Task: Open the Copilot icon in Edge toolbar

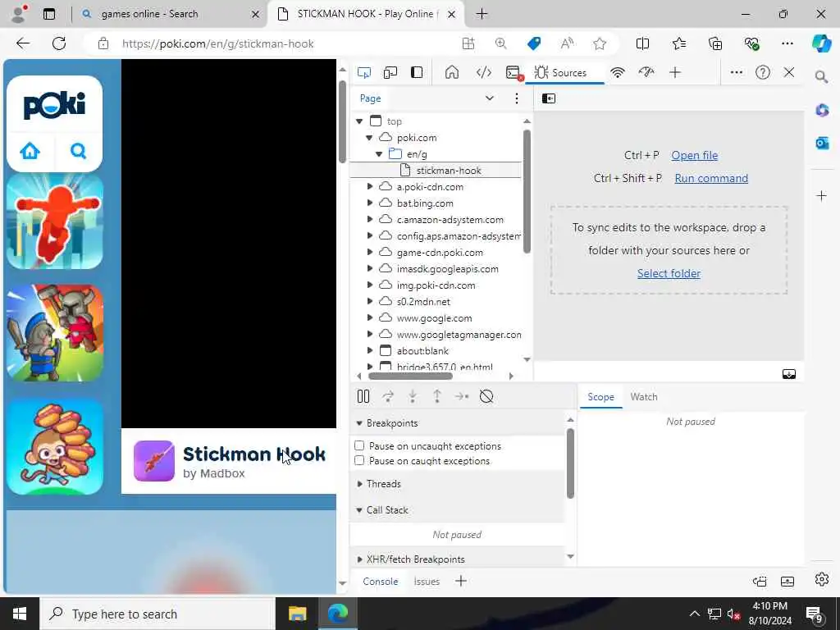Action: pos(821,43)
